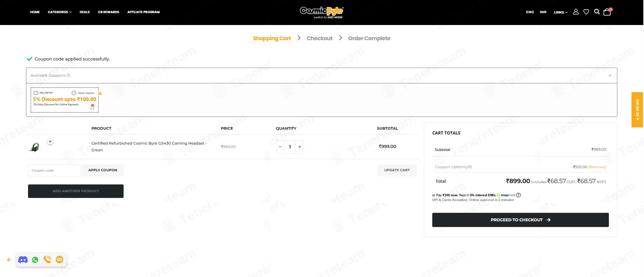Click the ₹999.00 line subtotal value

pos(387,146)
